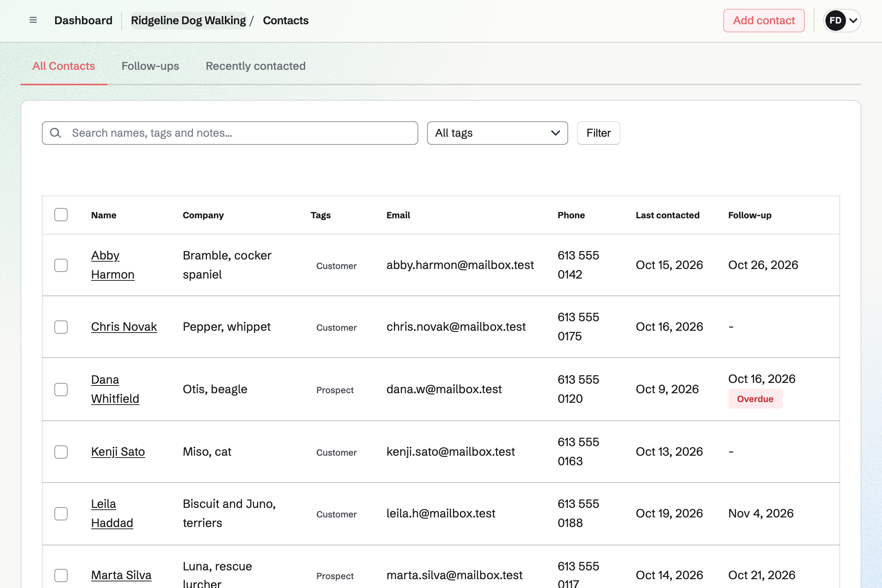The width and height of the screenshot is (882, 588).
Task: Click the Overdue badge on Dana's row
Action: (755, 399)
